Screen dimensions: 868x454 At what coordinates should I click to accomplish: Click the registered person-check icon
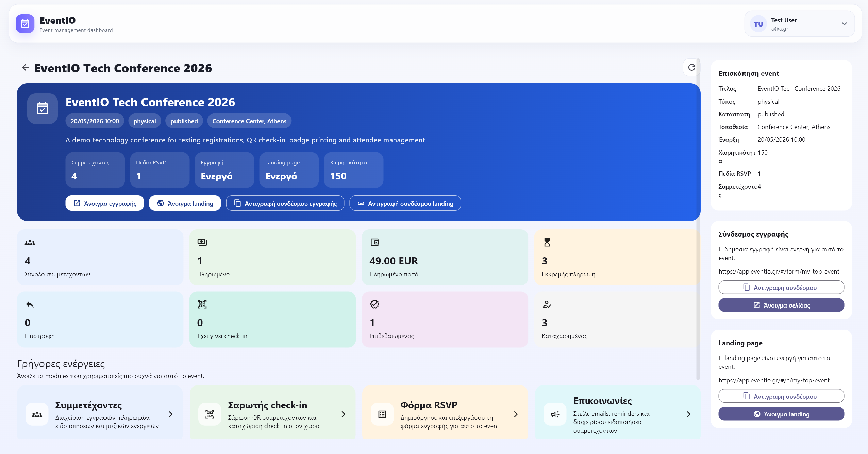tap(547, 304)
